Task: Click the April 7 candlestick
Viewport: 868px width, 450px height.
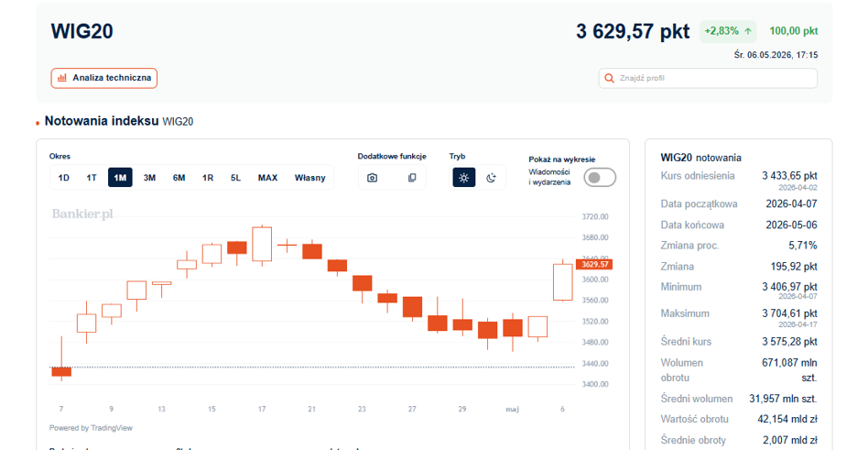Action: click(x=61, y=371)
